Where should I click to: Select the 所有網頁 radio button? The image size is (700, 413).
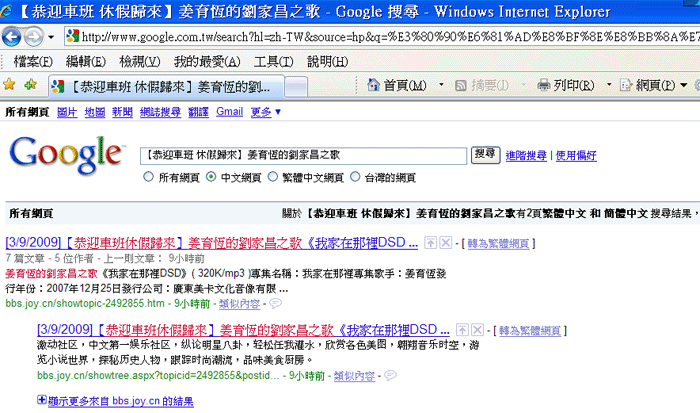point(148,177)
